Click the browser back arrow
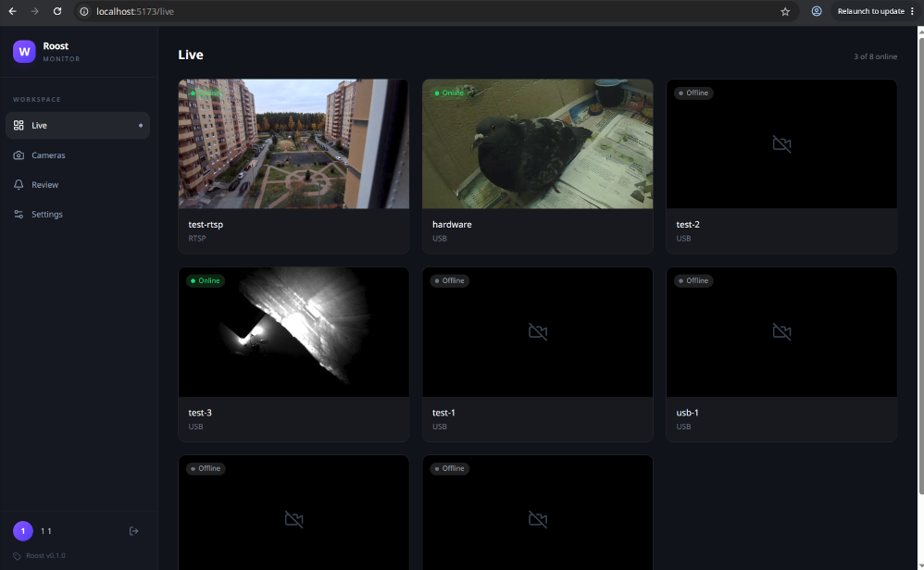This screenshot has height=570, width=924. click(x=12, y=11)
